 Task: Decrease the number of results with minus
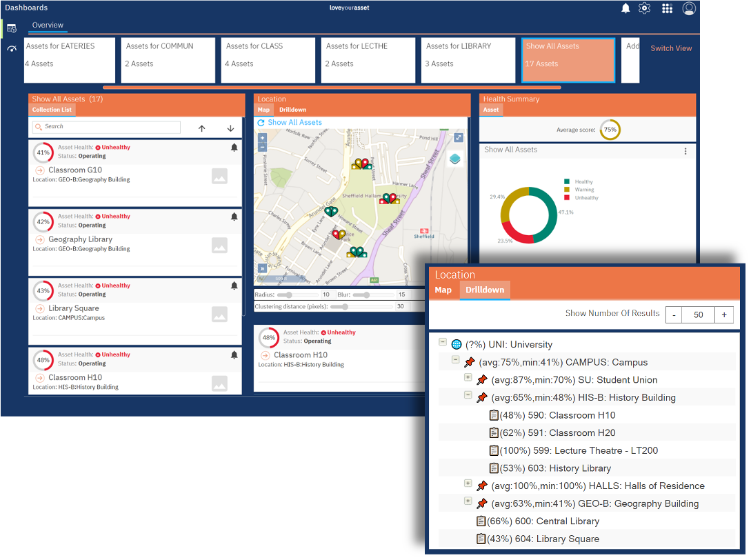674,314
